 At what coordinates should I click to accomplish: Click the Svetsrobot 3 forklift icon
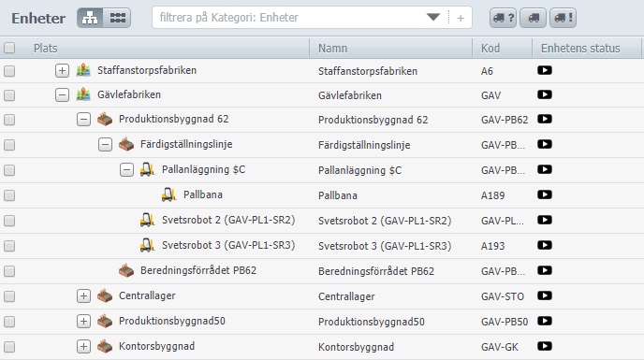pyautogui.click(x=148, y=245)
